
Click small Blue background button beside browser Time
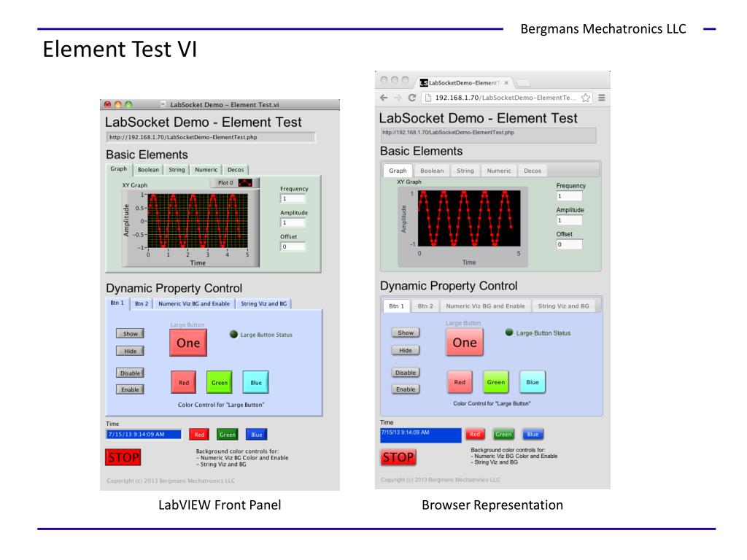click(533, 434)
